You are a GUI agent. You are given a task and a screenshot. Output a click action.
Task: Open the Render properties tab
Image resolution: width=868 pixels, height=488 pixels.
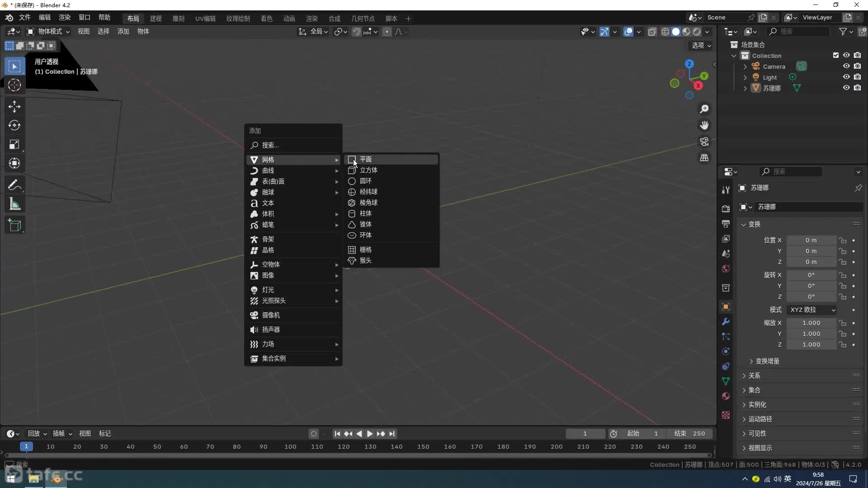coord(726,208)
